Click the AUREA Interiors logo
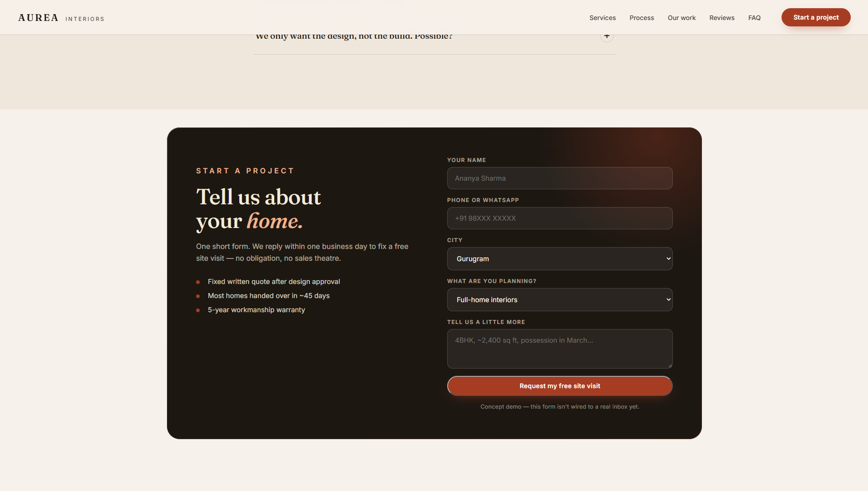 (61, 18)
